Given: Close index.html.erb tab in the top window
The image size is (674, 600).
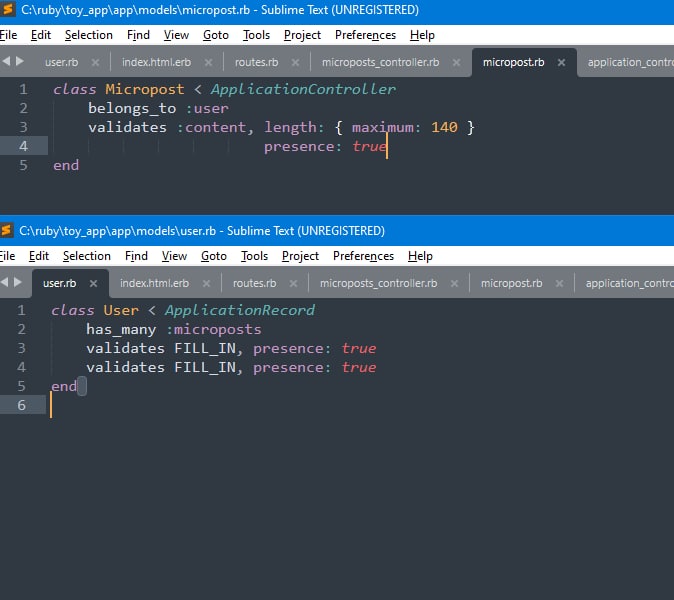Looking at the screenshot, I should click(x=208, y=62).
